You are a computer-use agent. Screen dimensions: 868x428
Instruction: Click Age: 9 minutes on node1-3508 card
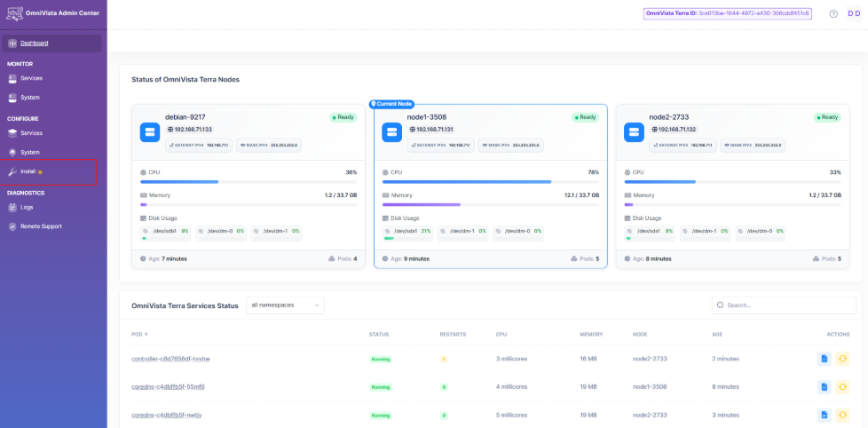pos(406,258)
